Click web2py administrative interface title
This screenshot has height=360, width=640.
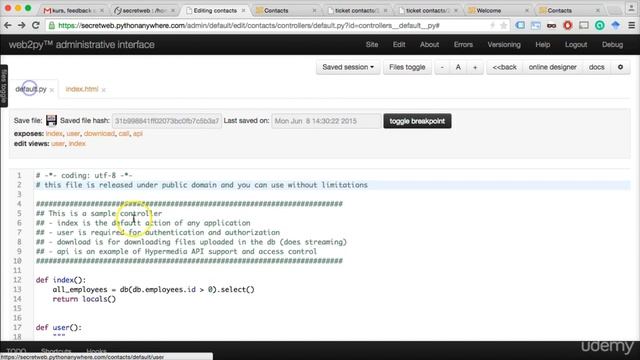pos(82,44)
